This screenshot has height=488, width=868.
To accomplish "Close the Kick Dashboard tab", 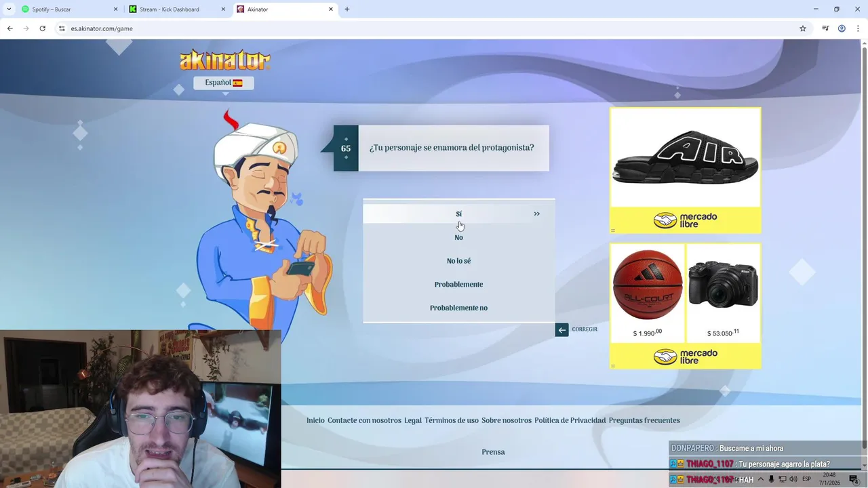I will (223, 9).
